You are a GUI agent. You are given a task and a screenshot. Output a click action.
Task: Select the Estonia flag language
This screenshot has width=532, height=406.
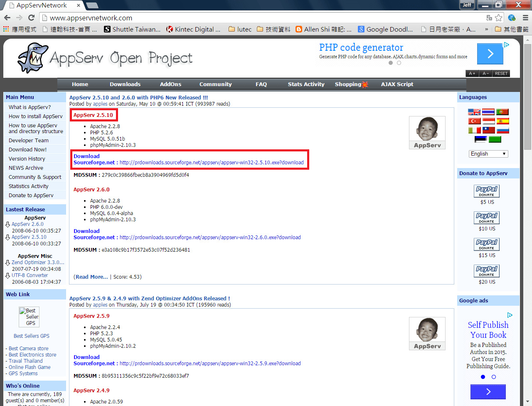480,139
